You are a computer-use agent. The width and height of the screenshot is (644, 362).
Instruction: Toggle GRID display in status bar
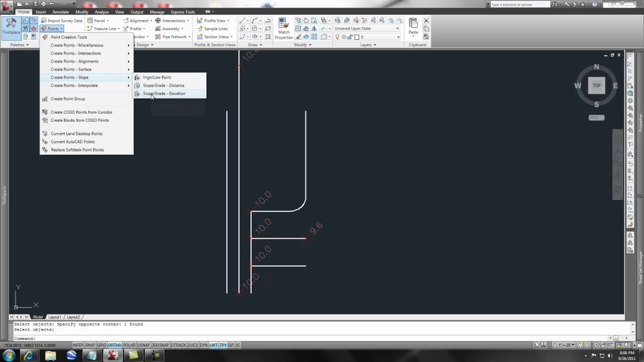[102, 345]
